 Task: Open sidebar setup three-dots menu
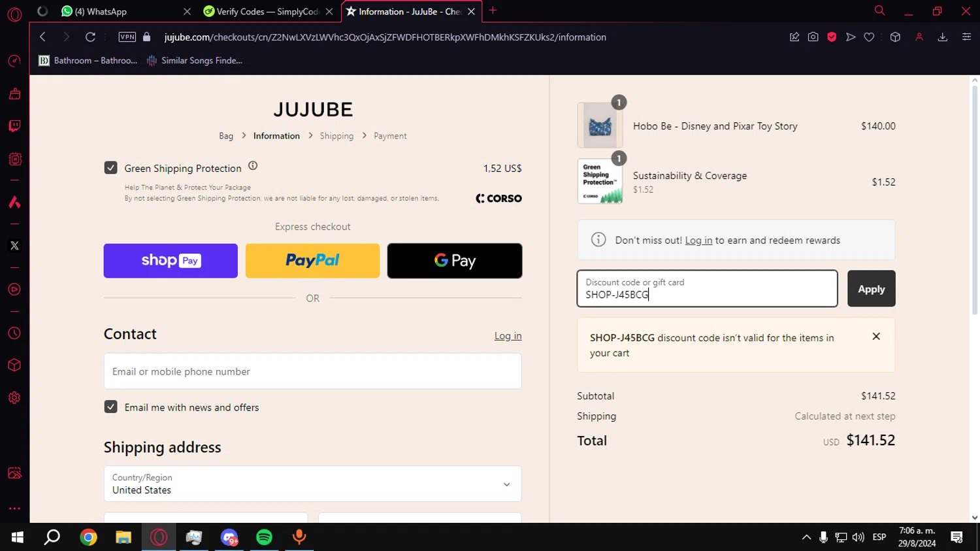tap(14, 509)
